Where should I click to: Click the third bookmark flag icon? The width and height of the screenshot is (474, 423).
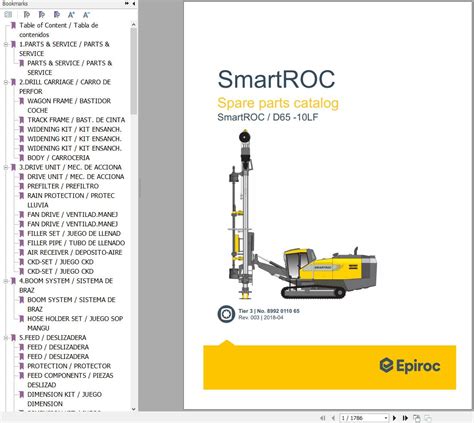tap(57, 15)
